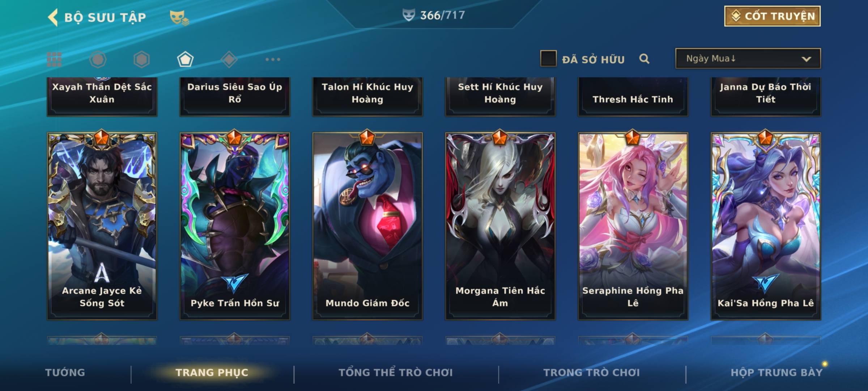Screen dimensions: 868x391
Task: Open the gold mask and coins icon
Action: coord(179,18)
